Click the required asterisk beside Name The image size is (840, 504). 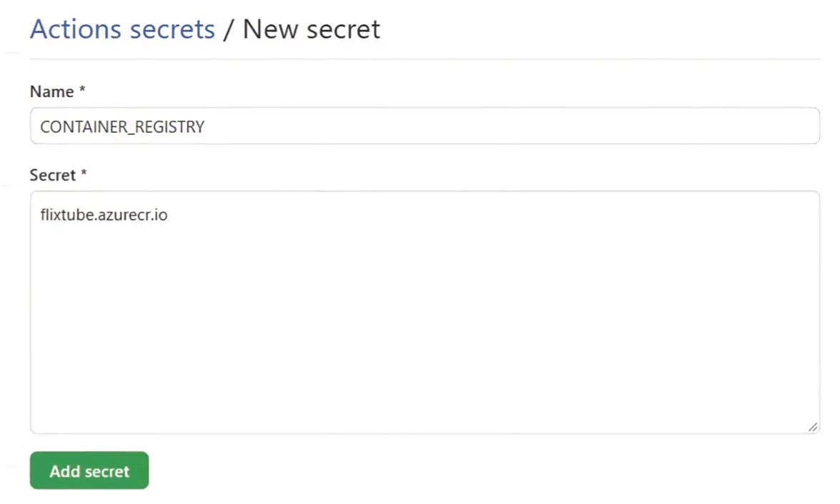pos(82,91)
